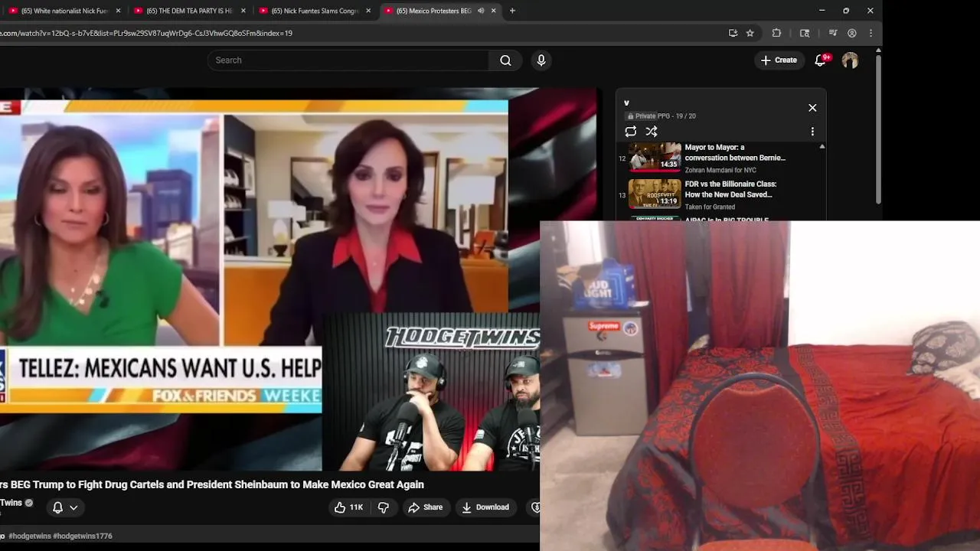The width and height of the screenshot is (980, 551).
Task: Dislike the video with thumbs down
Action: point(384,507)
